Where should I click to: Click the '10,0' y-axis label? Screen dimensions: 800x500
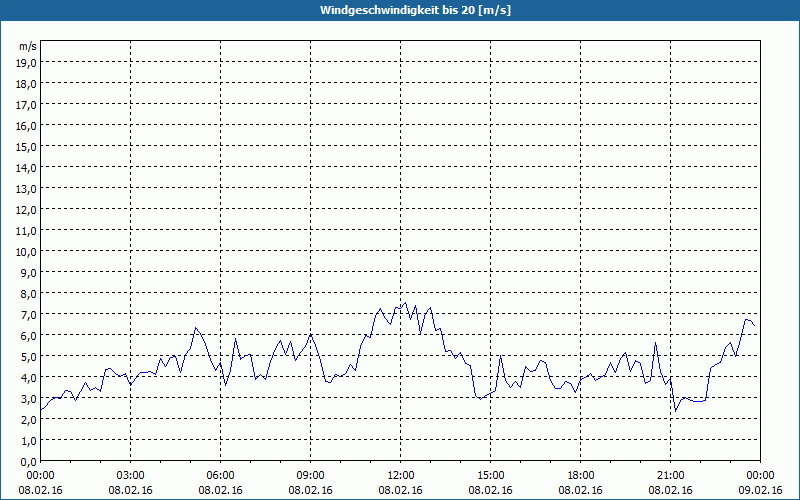[26, 252]
